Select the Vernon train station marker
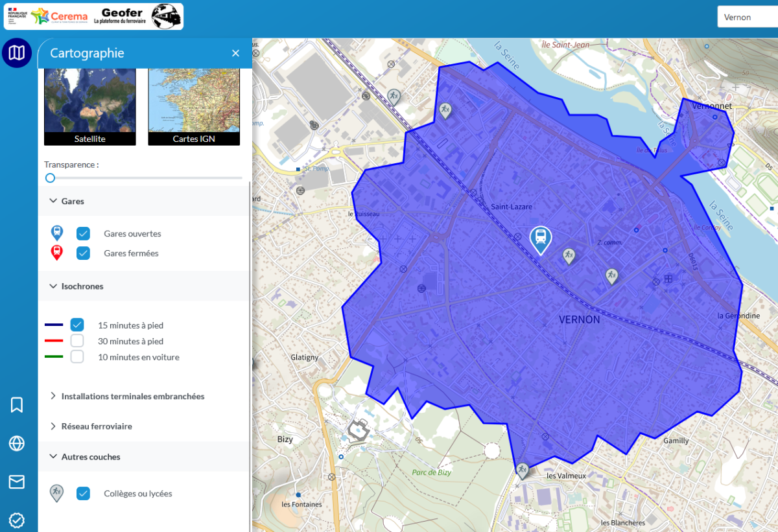778x532 pixels. click(540, 239)
